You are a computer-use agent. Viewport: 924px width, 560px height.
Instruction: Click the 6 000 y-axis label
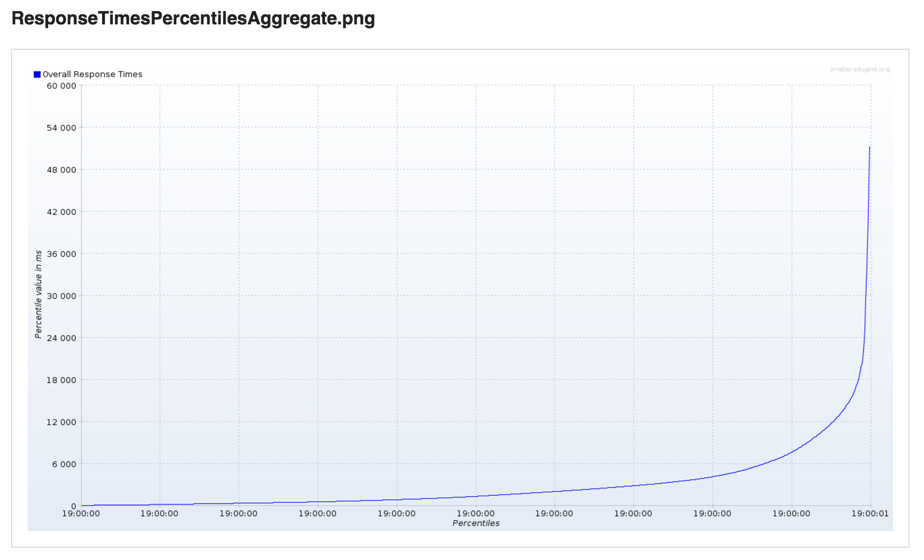tap(64, 464)
